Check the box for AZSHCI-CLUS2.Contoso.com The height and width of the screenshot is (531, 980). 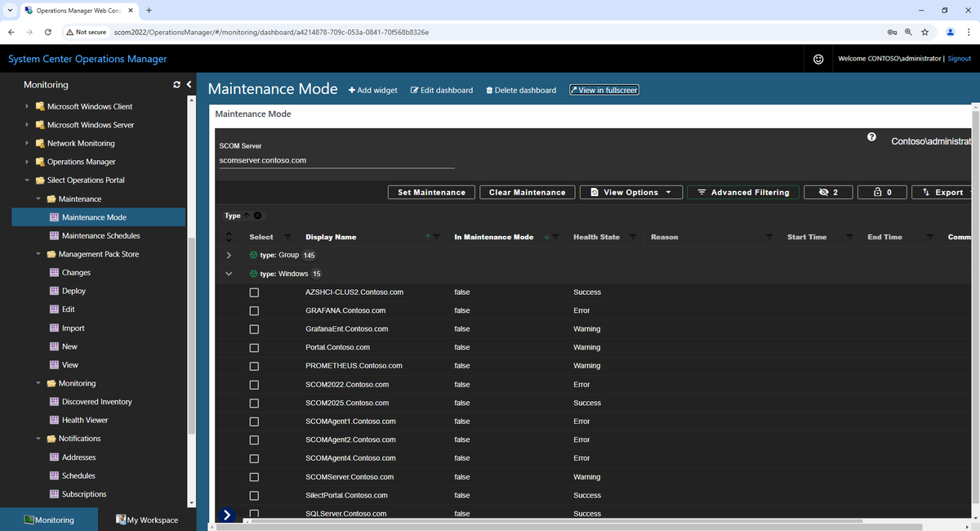(x=254, y=292)
